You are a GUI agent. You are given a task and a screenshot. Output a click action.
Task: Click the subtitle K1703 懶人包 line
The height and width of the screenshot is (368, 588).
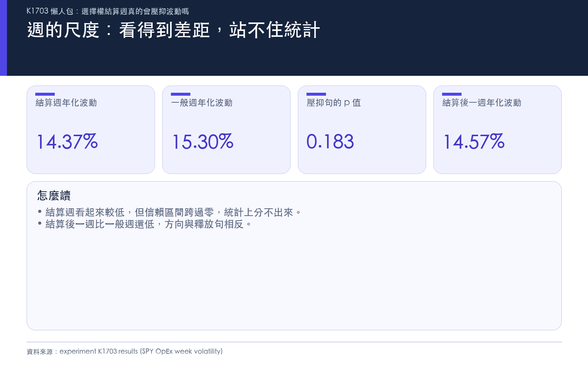[108, 11]
